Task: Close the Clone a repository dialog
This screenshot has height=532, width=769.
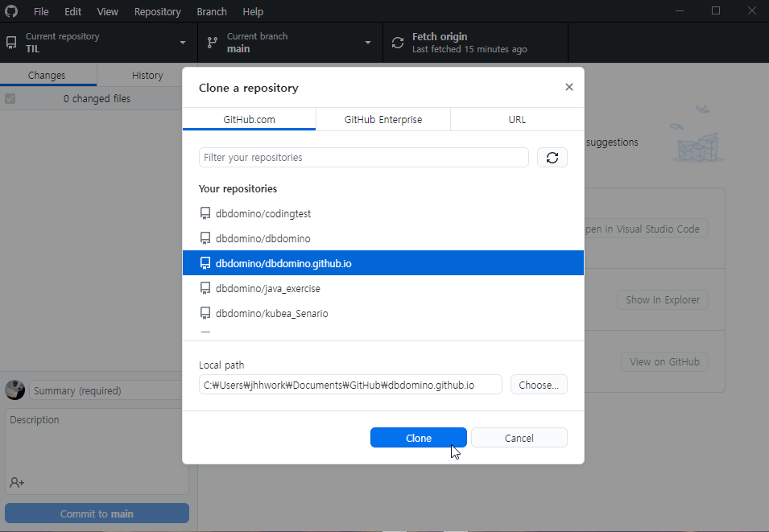Action: tap(569, 87)
